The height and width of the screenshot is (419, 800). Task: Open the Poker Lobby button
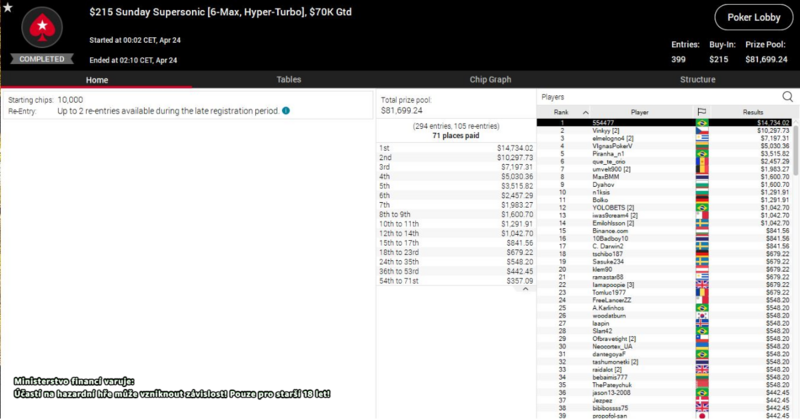[x=754, y=17]
